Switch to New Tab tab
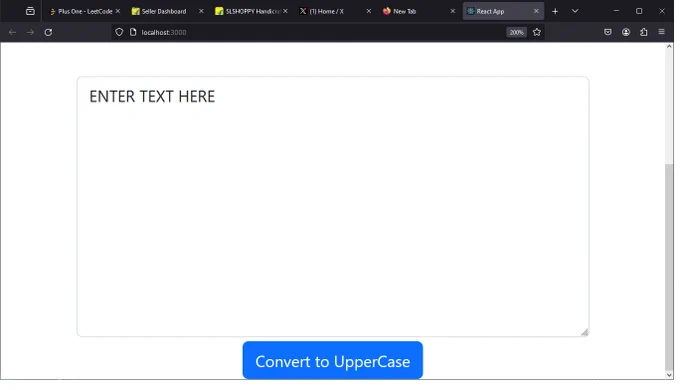The image size is (680, 390). click(416, 11)
